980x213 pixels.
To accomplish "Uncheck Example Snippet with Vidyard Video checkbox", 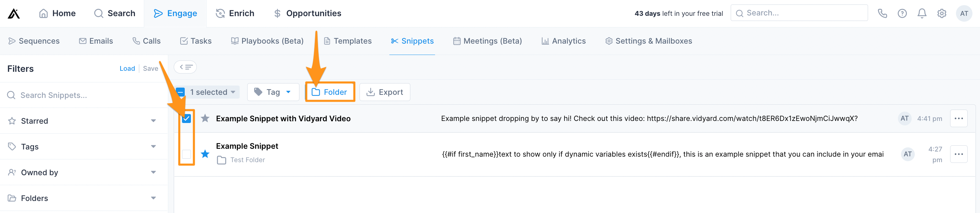I will (186, 118).
